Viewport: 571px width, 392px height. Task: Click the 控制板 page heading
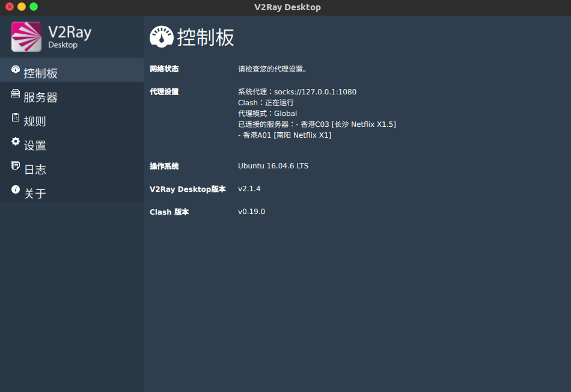[206, 37]
